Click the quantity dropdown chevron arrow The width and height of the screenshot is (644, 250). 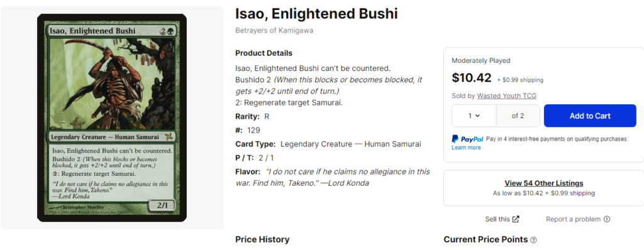pyautogui.click(x=478, y=116)
